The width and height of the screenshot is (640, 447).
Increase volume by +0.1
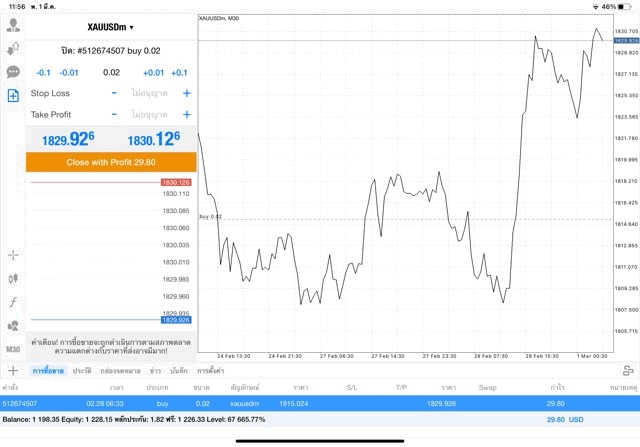point(179,73)
